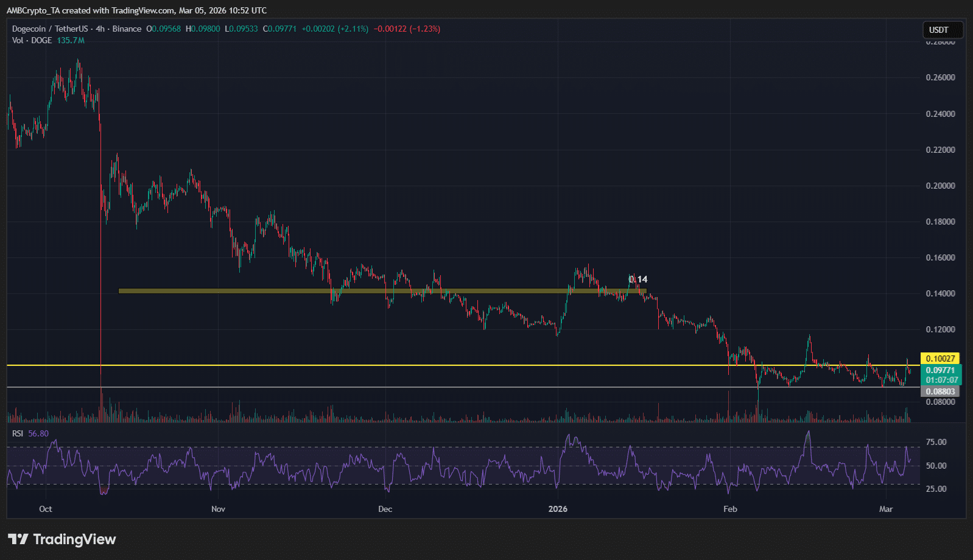Select the RSI indicator label
Image resolution: width=973 pixels, height=560 pixels.
[x=18, y=433]
